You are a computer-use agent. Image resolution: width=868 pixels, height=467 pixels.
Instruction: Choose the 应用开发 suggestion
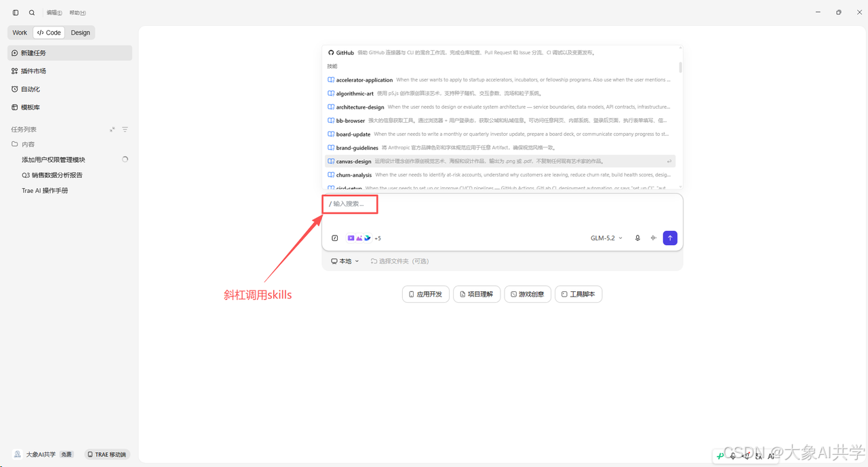426,295
